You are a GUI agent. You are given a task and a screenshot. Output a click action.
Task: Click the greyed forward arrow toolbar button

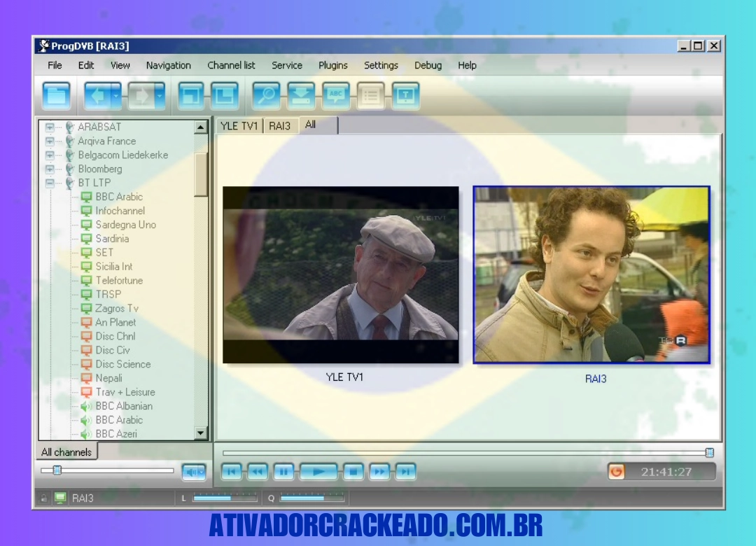tap(142, 95)
